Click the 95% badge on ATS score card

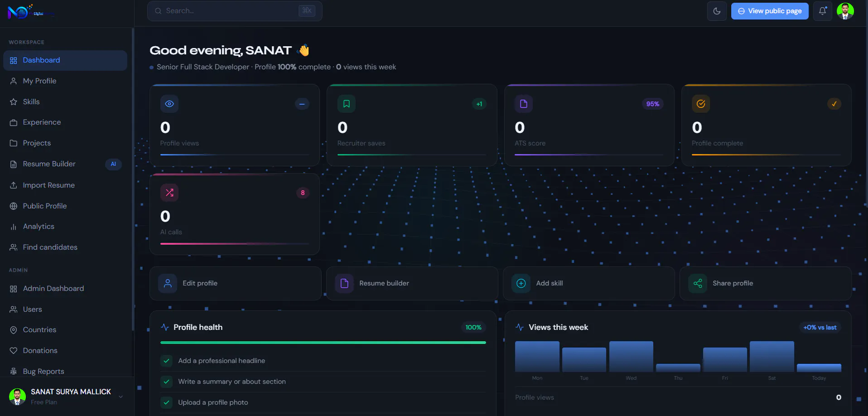point(653,104)
